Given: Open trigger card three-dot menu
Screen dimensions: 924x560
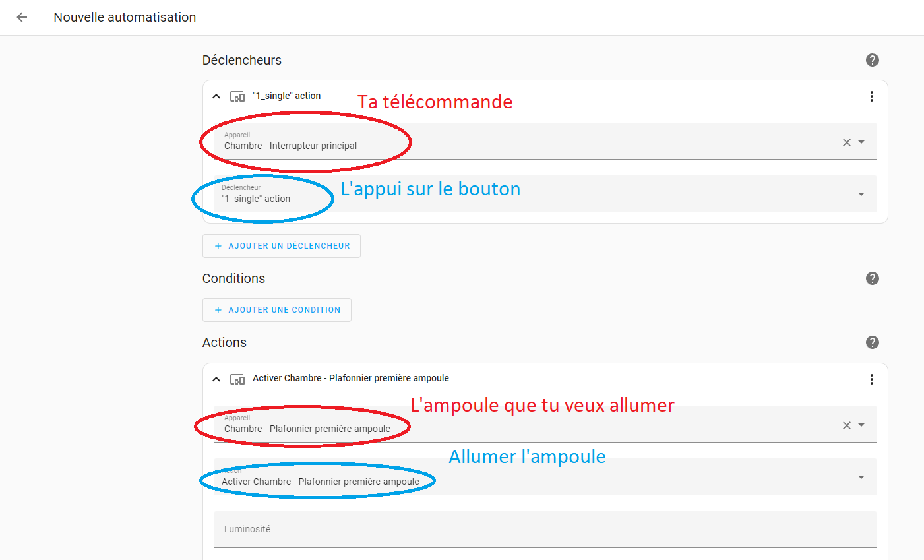Looking at the screenshot, I should tap(871, 96).
